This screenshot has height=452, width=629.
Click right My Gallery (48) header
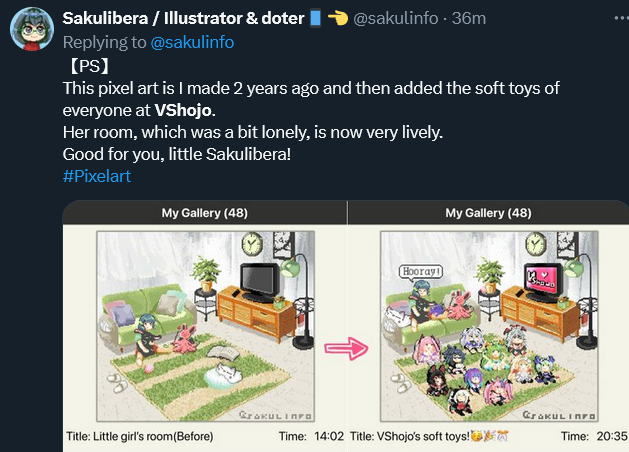coord(488,213)
